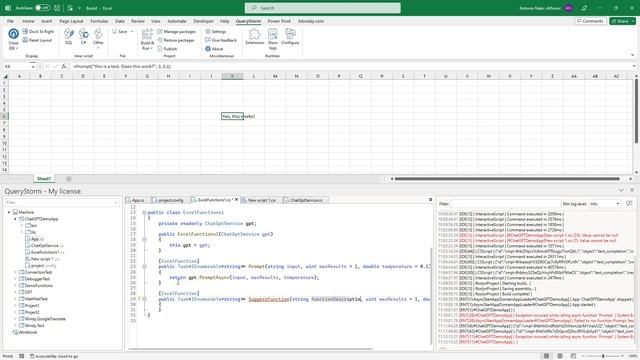Image resolution: width=640 pixels, height=360 pixels.
Task: Click the zoom slider in status bar
Action: (x=603, y=356)
